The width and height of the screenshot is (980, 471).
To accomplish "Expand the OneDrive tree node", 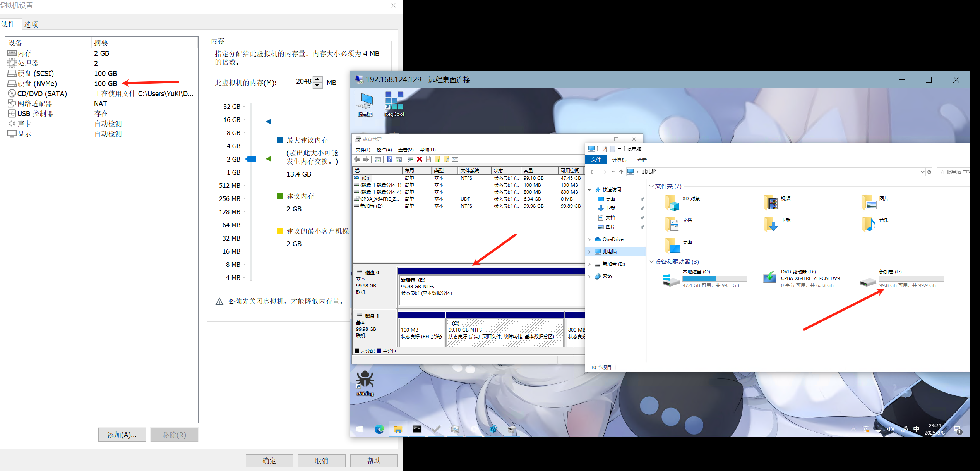I will (x=589, y=239).
